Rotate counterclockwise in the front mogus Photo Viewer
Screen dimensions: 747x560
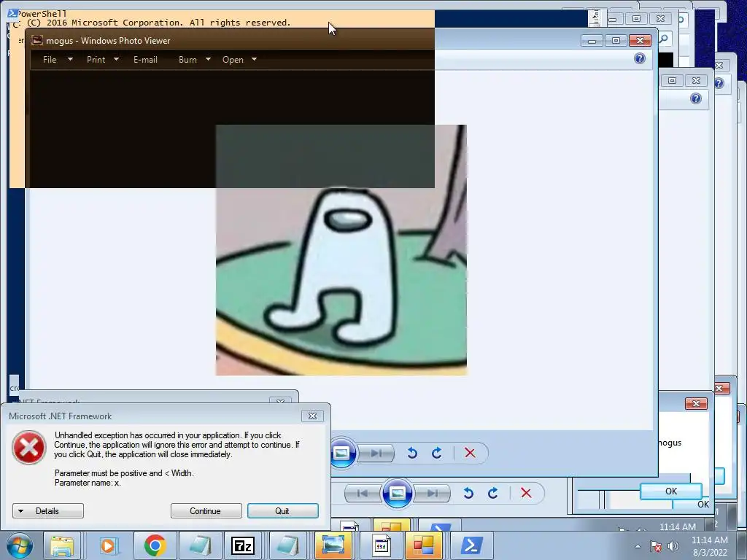413,453
